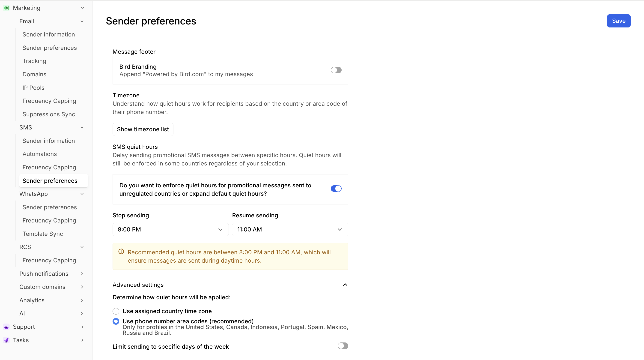Open WhatsApp Template Sync page

43,234
